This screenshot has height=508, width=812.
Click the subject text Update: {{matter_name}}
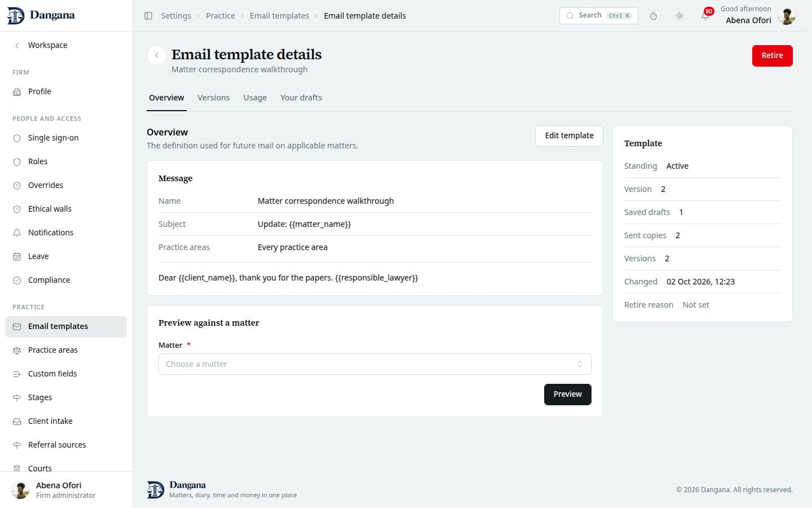[304, 224]
